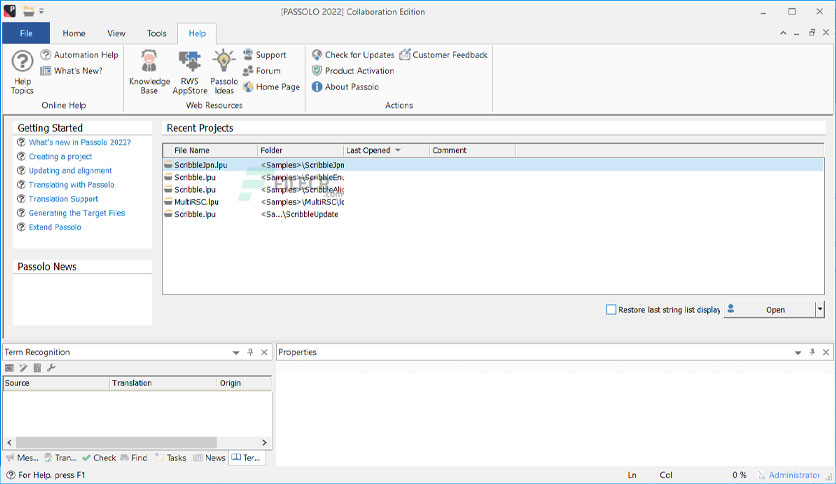Viewport: 836px width, 484px height.
Task: Check for Updates
Action: (x=353, y=55)
